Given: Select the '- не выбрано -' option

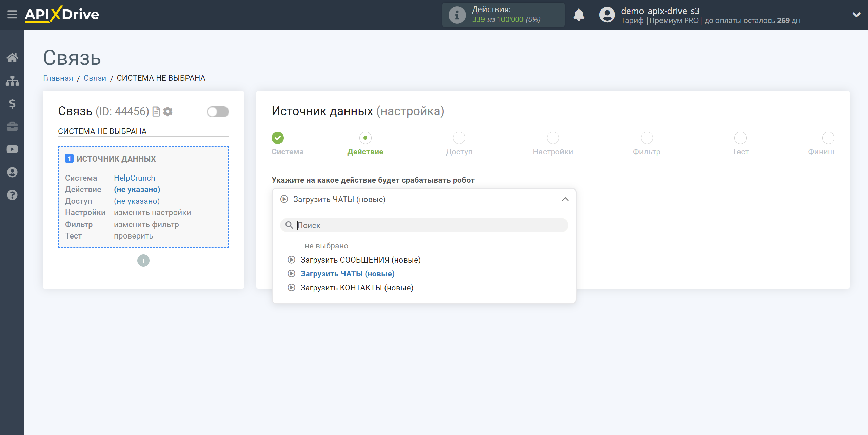Looking at the screenshot, I should pos(327,246).
